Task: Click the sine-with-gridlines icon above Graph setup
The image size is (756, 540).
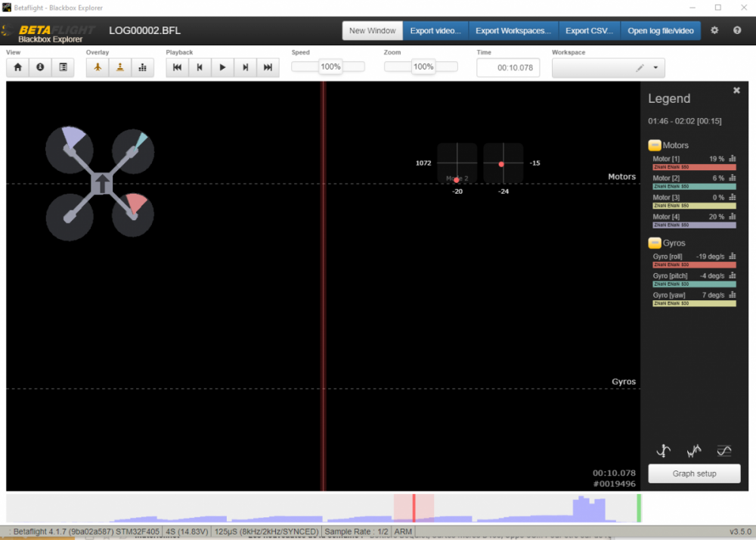Action: [x=723, y=451]
